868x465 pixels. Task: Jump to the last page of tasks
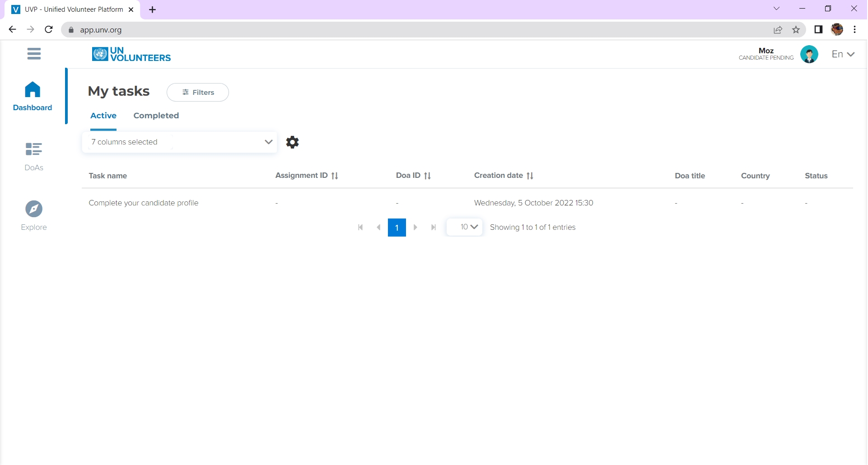433,227
